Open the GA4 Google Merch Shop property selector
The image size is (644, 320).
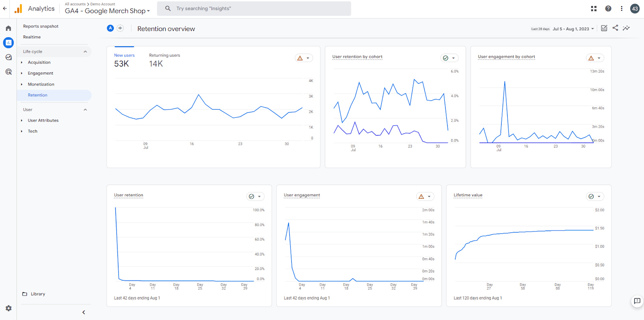[107, 11]
